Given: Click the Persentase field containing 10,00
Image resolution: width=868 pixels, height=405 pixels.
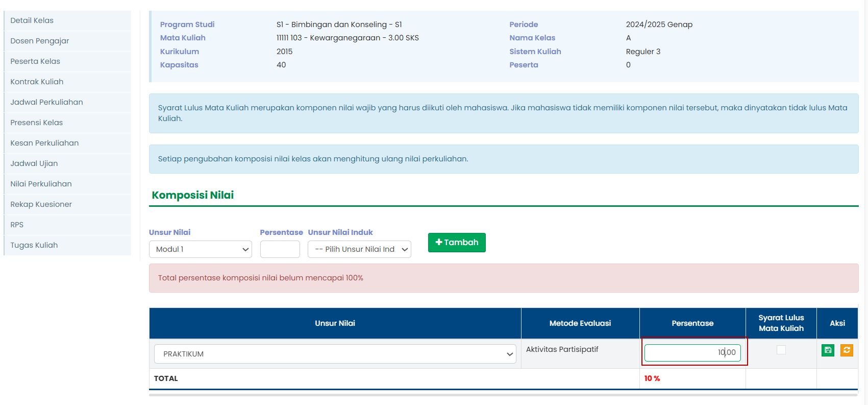Looking at the screenshot, I should [x=692, y=352].
